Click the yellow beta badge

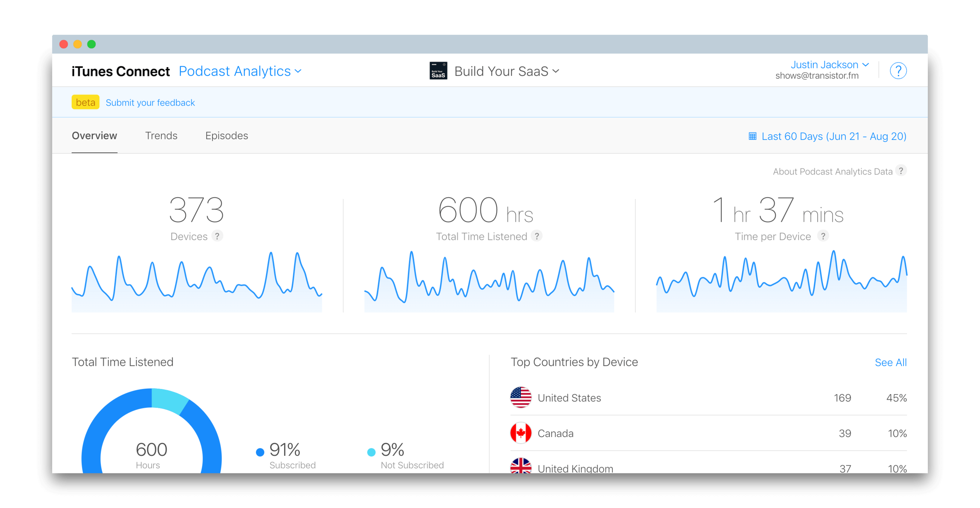click(85, 102)
